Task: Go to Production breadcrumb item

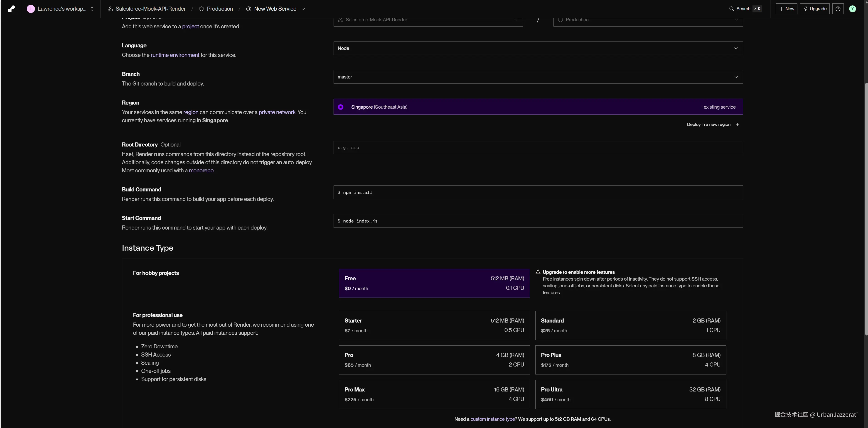Action: click(219, 9)
